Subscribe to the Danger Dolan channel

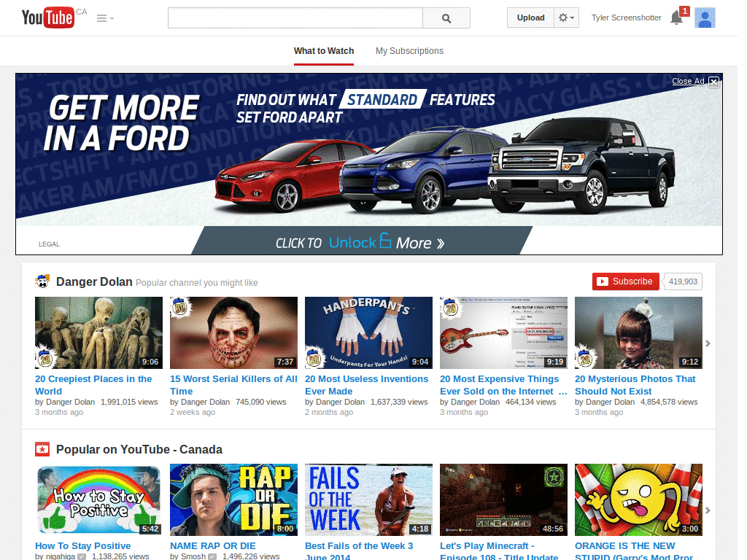[x=625, y=281]
